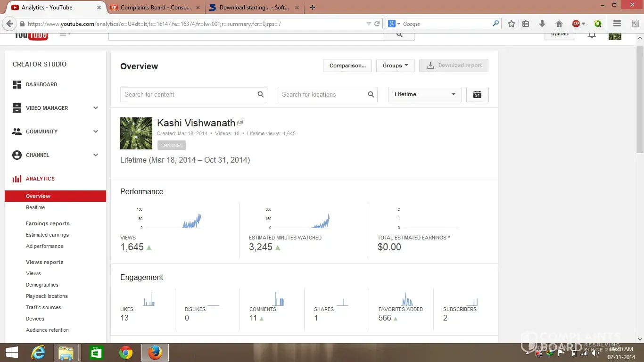Open the Firefox hamburger menu
Viewport: 644px width, 362px height.
click(617, 24)
